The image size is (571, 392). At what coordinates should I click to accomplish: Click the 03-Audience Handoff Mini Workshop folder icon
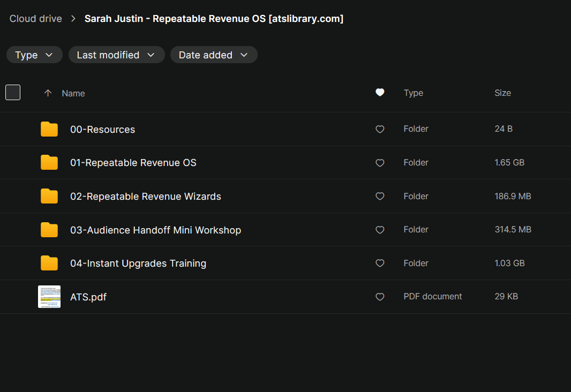(49, 230)
